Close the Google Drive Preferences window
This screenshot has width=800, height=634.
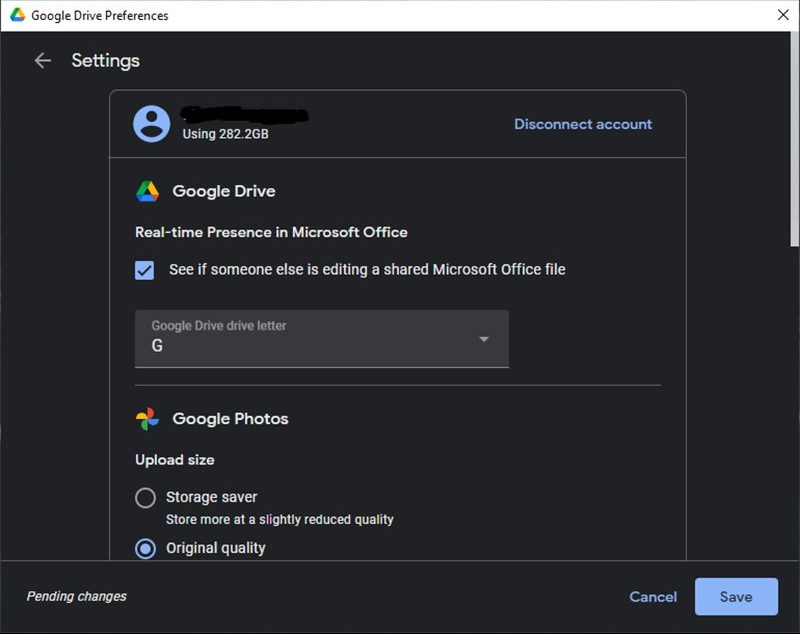pos(783,15)
